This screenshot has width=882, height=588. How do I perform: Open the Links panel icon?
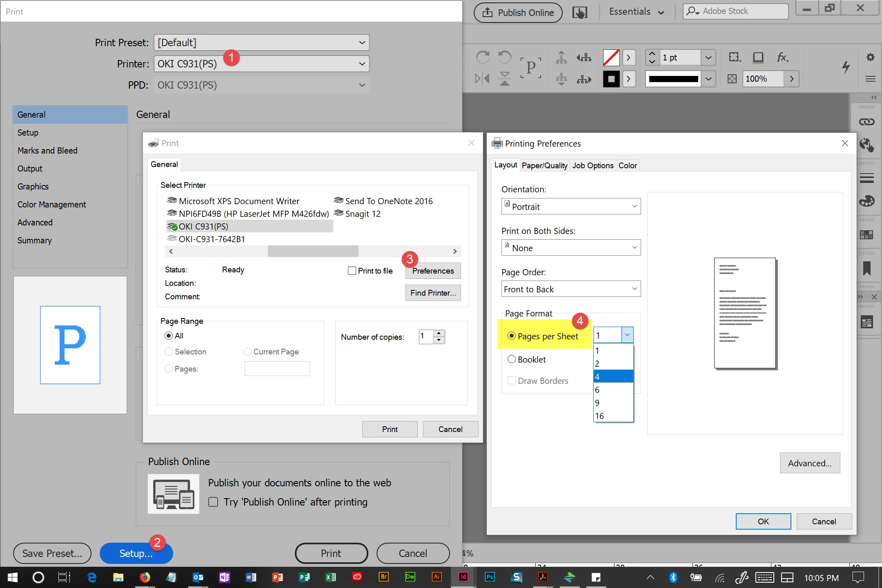pos(866,122)
